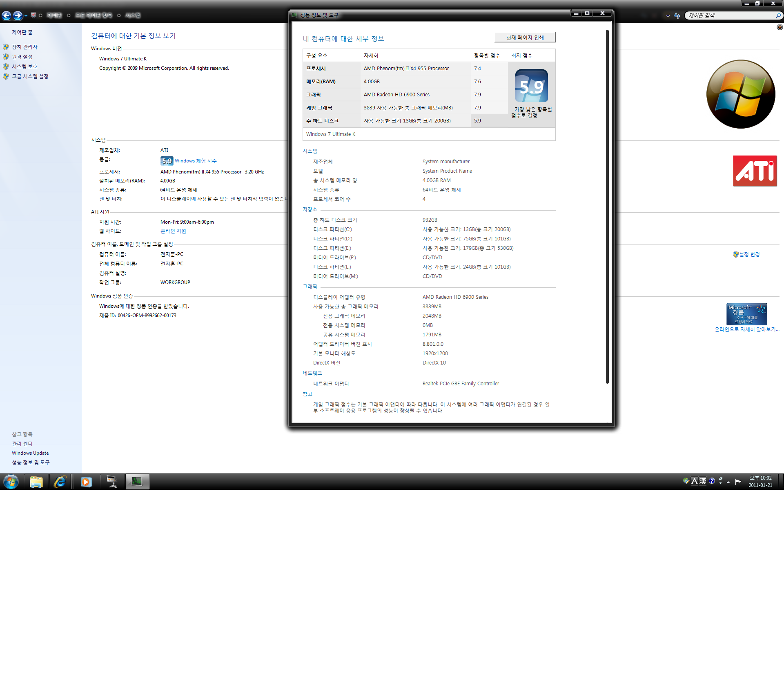This screenshot has height=689, width=784.
Task: Click Realtek PCIe GBE Family Controller text
Action: coord(461,384)
